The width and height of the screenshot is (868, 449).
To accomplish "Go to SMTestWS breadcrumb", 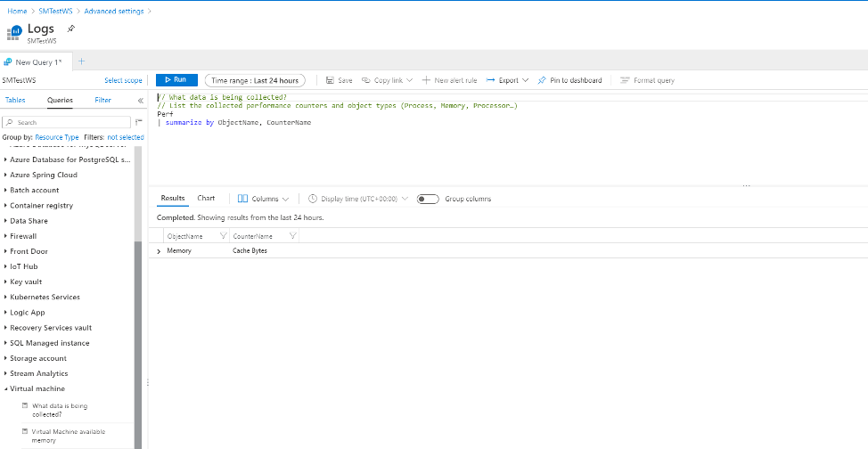I will click(x=56, y=11).
